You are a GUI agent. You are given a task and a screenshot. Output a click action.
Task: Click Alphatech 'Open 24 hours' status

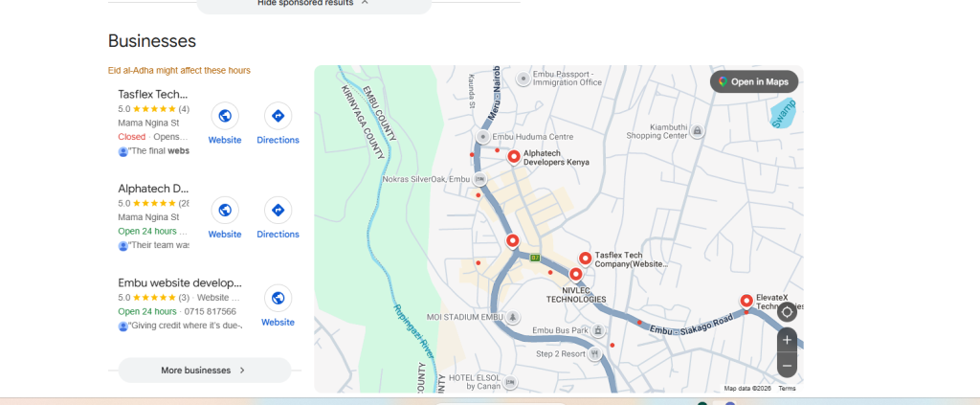point(147,231)
